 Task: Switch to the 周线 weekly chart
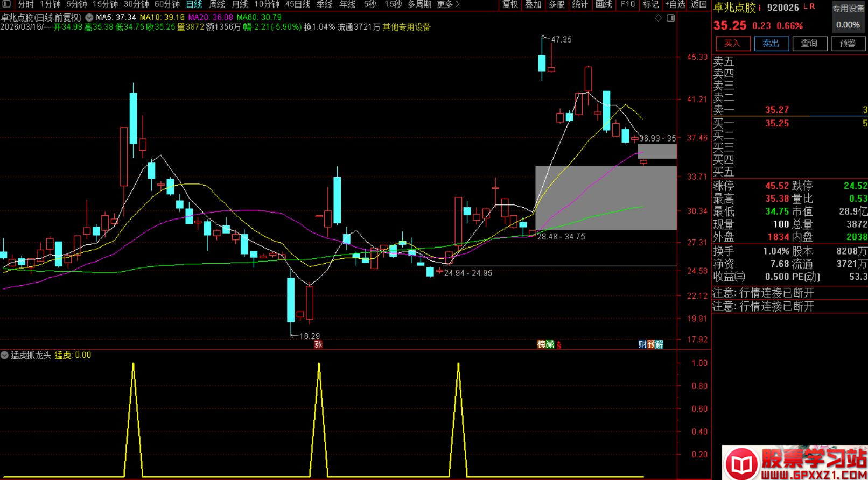click(x=217, y=4)
